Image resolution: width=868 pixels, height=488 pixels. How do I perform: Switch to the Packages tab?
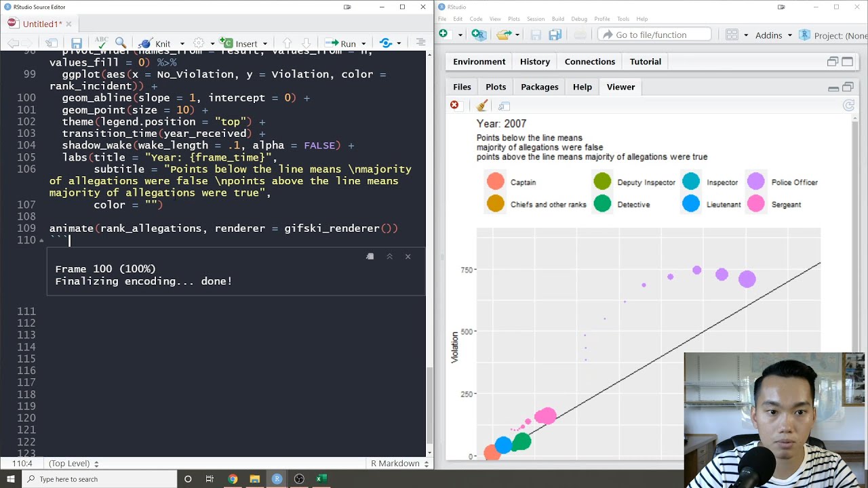click(540, 87)
